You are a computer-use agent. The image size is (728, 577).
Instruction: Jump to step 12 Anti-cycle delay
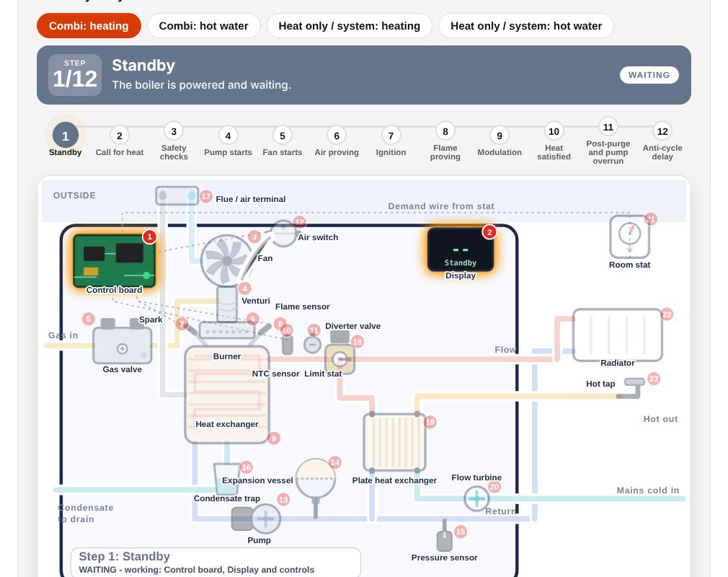tap(662, 131)
